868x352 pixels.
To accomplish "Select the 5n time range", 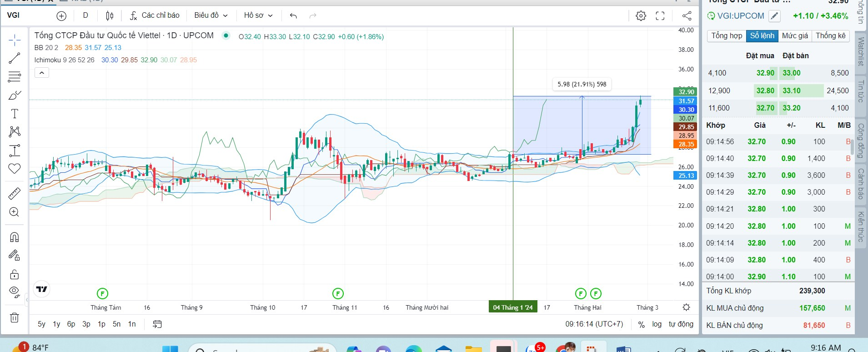I will click(116, 324).
